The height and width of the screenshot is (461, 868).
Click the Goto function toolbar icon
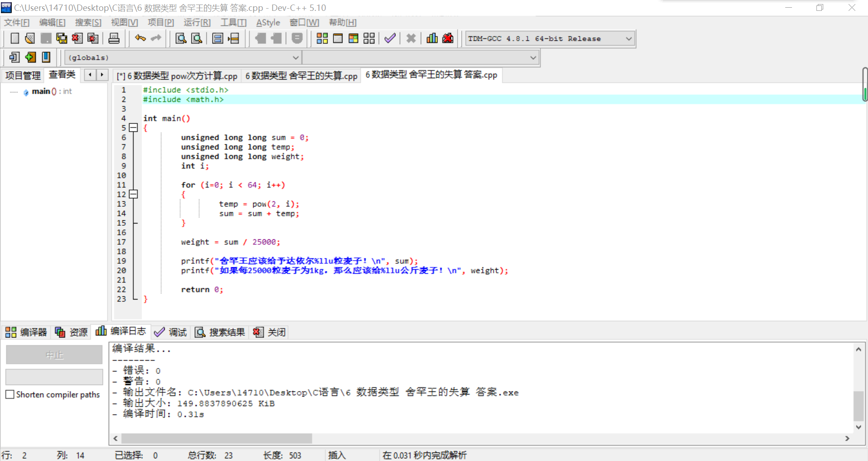218,38
